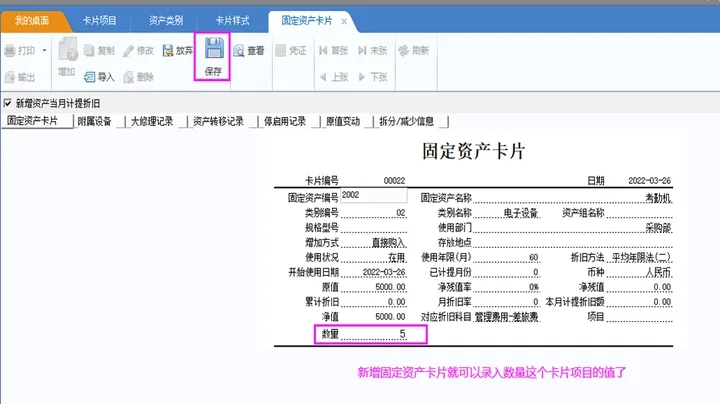Click the 输出 export icon
Image resolution: width=720 pixels, height=404 pixels.
[x=10, y=77]
